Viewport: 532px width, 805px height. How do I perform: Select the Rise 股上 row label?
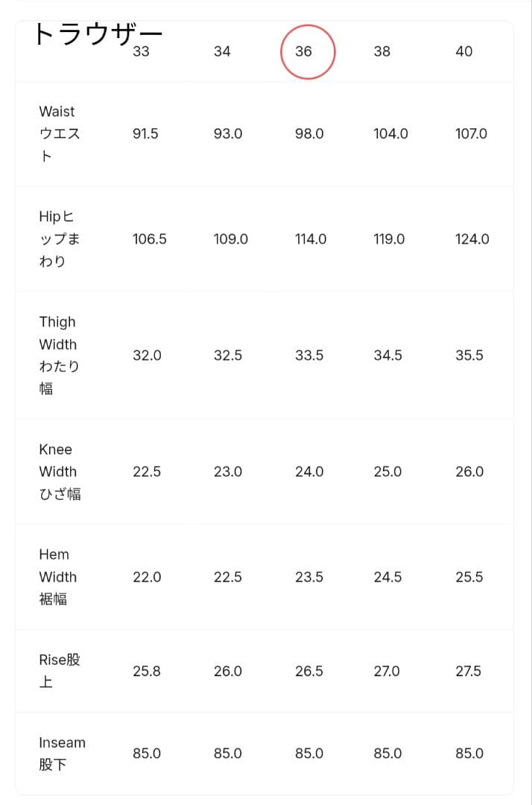click(x=59, y=671)
